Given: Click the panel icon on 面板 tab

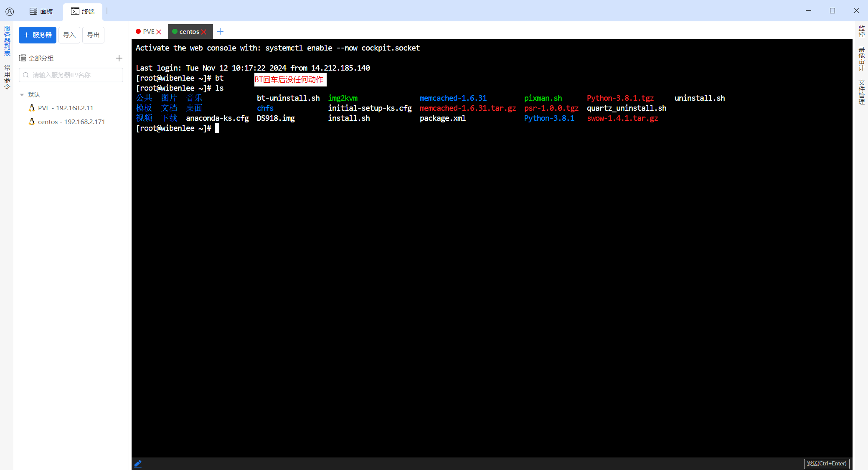Looking at the screenshot, I should (x=33, y=11).
